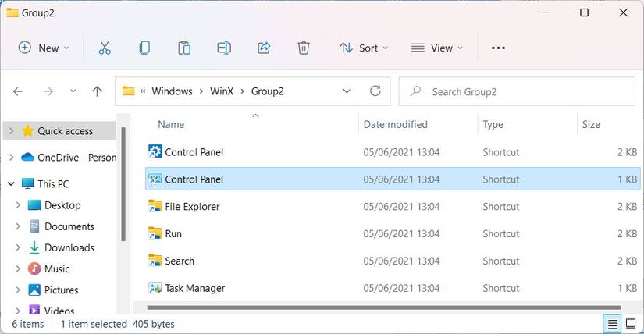Expand the address bar history dropdown
The width and height of the screenshot is (644, 334).
click(x=347, y=91)
